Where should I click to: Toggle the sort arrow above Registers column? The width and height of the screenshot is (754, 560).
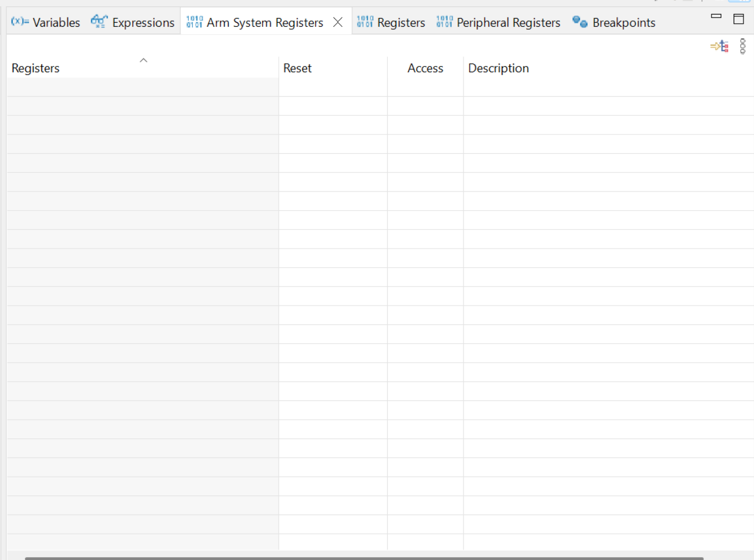coord(143,60)
